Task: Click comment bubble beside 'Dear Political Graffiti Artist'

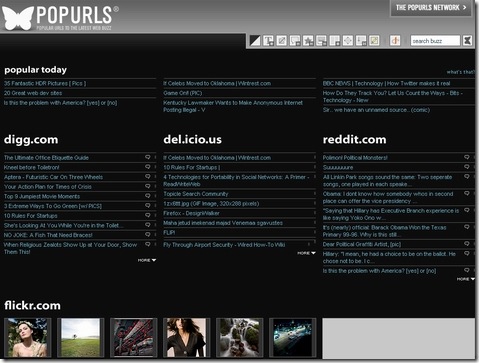Action: (467, 244)
